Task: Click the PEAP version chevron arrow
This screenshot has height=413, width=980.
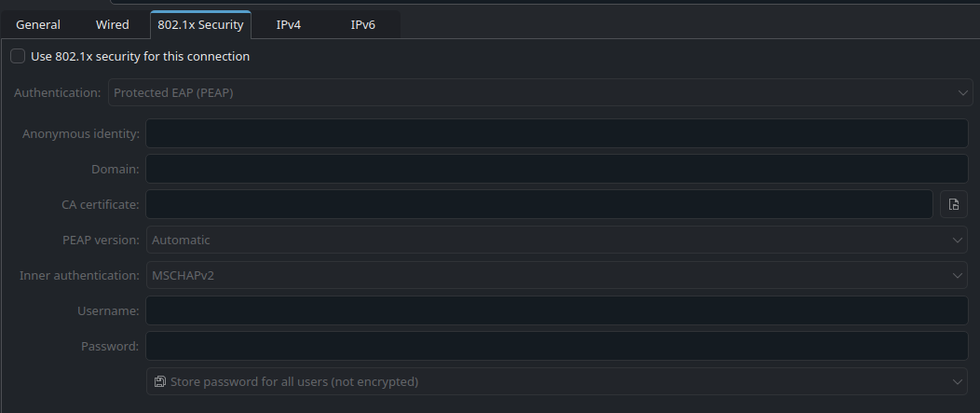Action: (959, 240)
